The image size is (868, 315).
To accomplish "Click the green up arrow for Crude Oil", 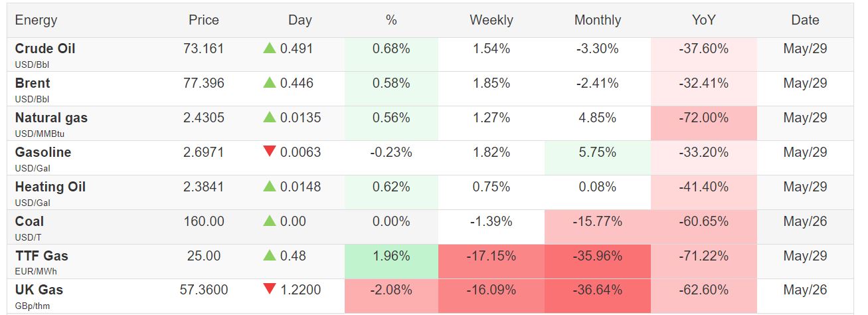I will 269,49.
